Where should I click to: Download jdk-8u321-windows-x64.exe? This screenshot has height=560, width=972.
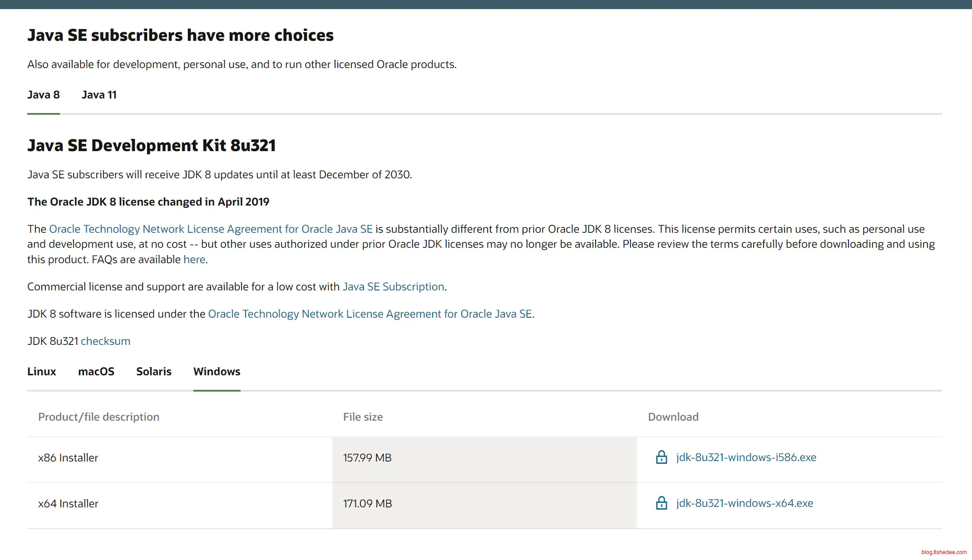click(745, 503)
